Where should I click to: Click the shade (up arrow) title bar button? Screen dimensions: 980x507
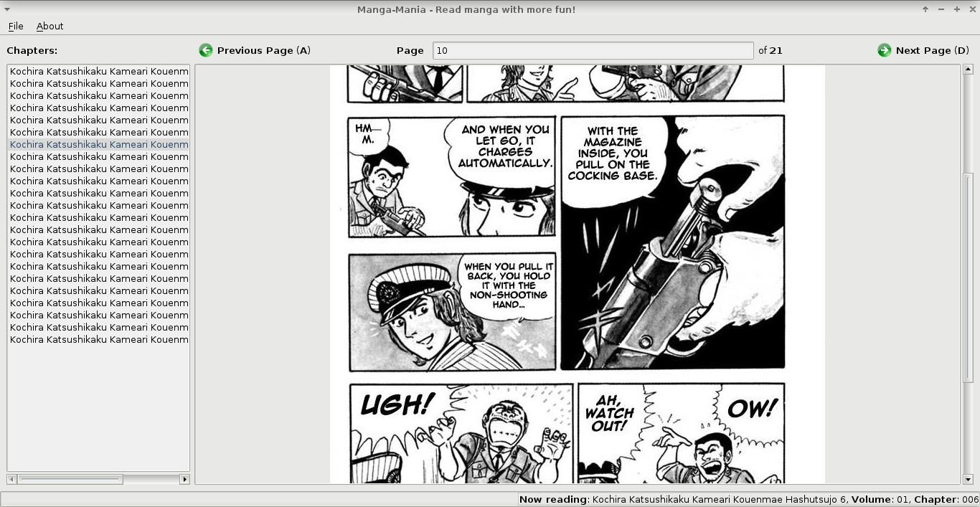pyautogui.click(x=925, y=9)
